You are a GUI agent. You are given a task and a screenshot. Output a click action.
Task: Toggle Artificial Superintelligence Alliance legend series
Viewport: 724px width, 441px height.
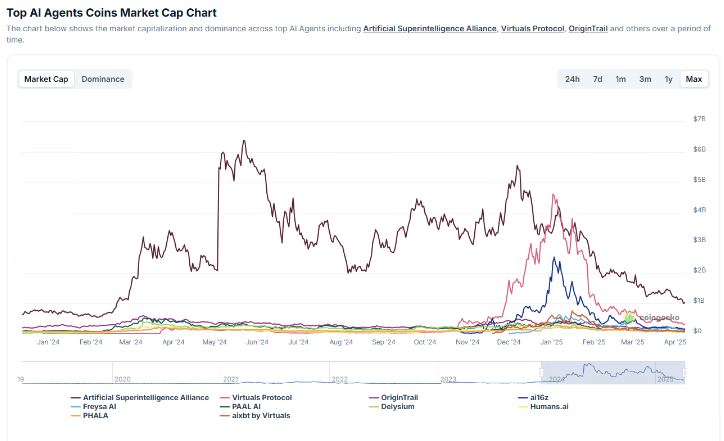(x=140, y=398)
